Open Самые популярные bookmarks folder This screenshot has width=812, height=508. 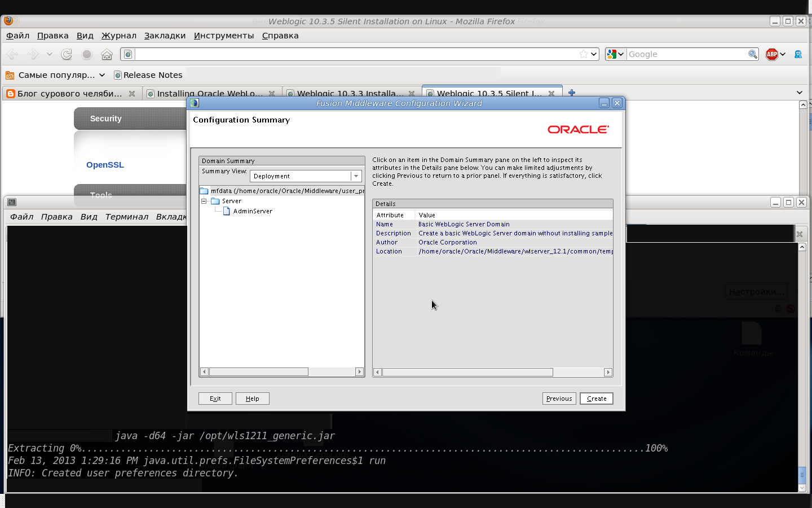click(55, 75)
